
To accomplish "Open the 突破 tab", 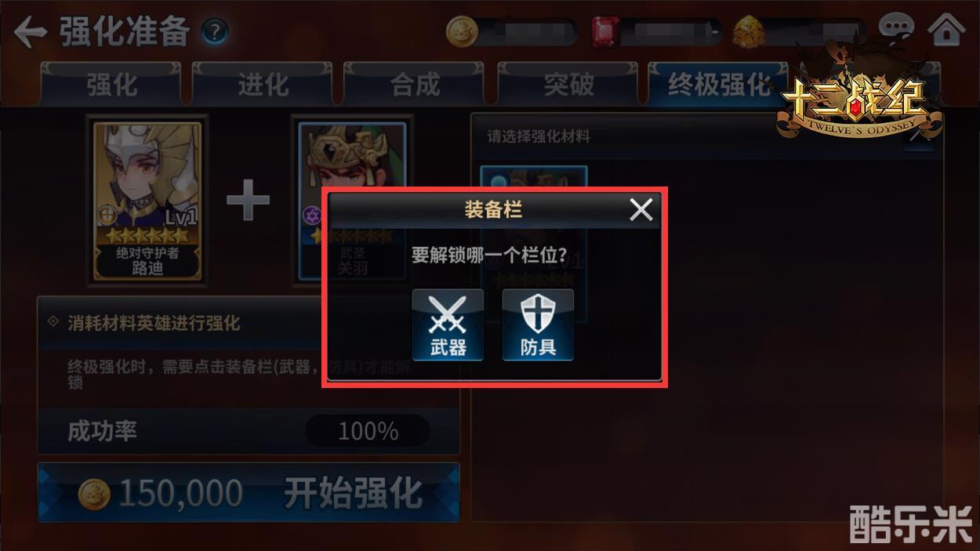I will tap(568, 84).
